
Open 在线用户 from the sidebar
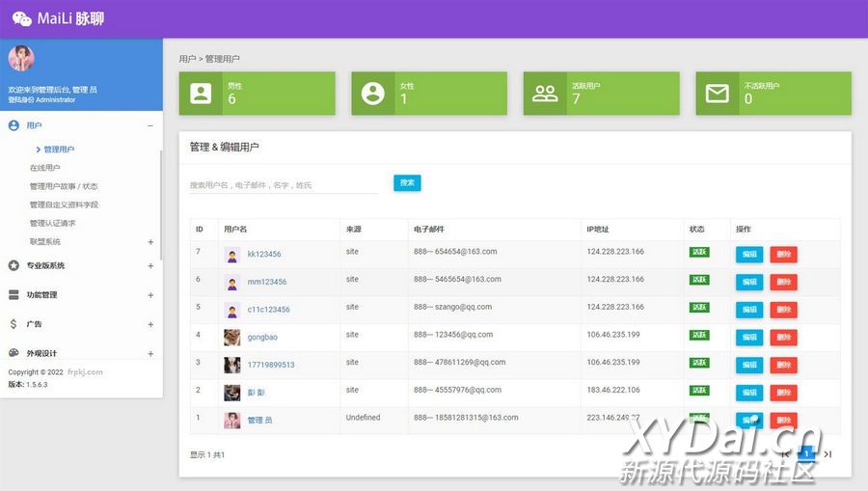[x=44, y=168]
